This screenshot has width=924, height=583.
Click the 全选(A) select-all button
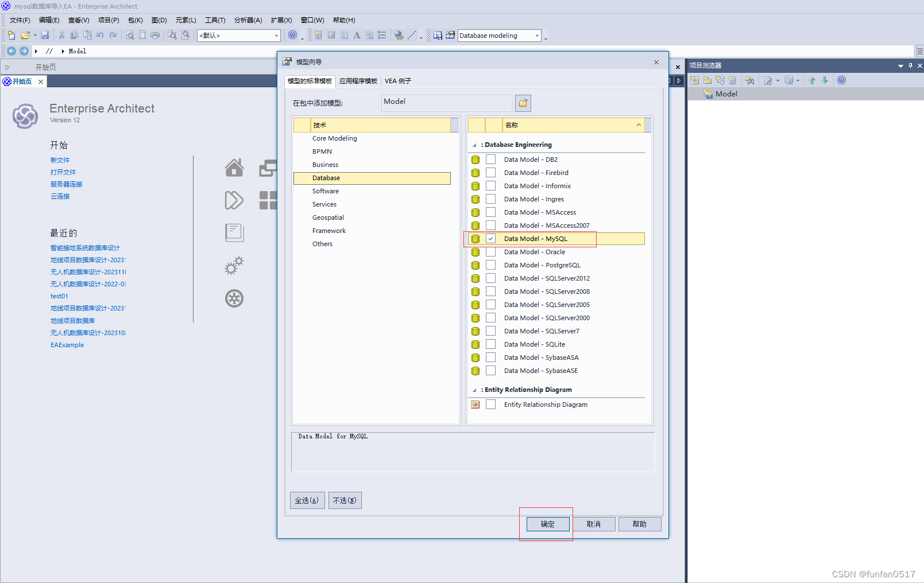click(307, 500)
